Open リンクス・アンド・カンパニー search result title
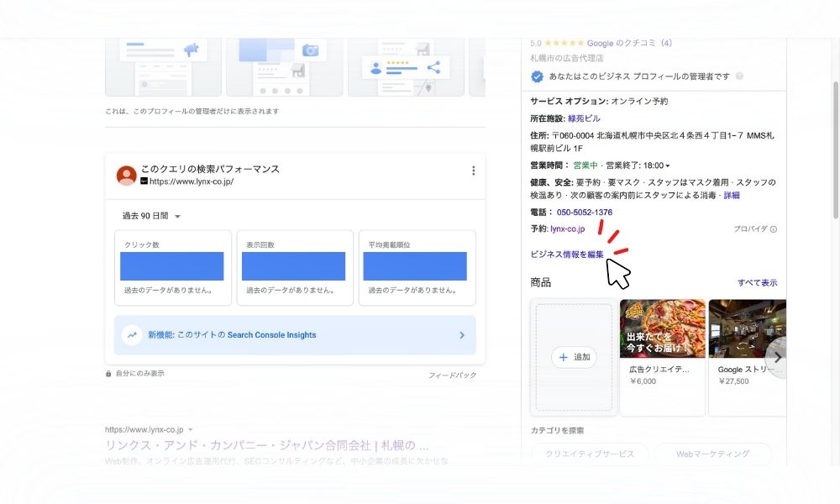Screen dimensions: 840x504 [267, 445]
